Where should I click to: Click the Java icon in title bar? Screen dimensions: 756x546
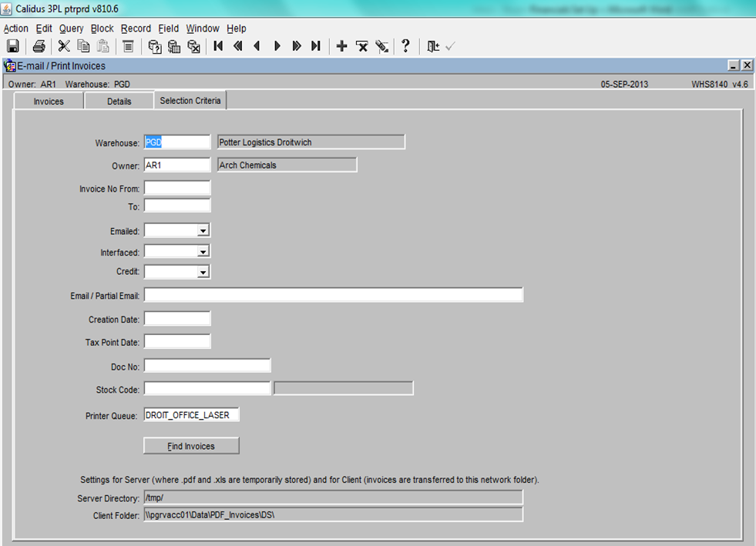point(6,8)
